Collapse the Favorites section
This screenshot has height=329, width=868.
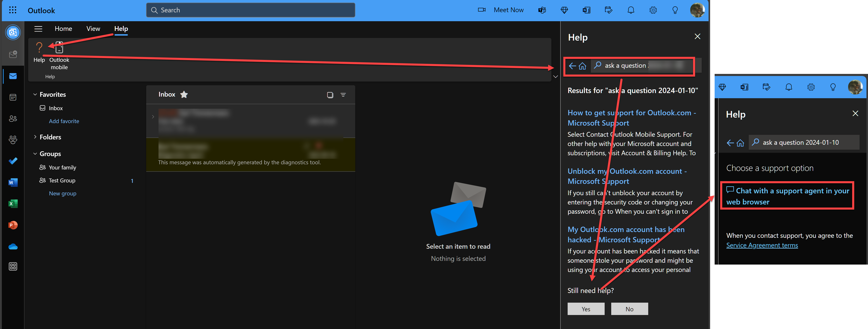click(35, 94)
